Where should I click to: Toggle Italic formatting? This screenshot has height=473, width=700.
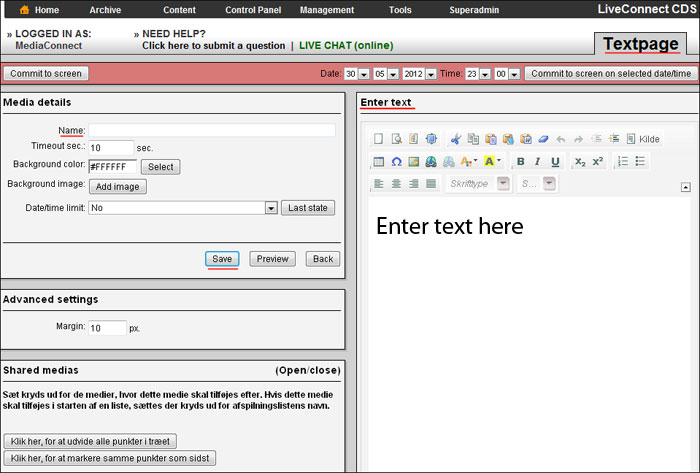(538, 162)
